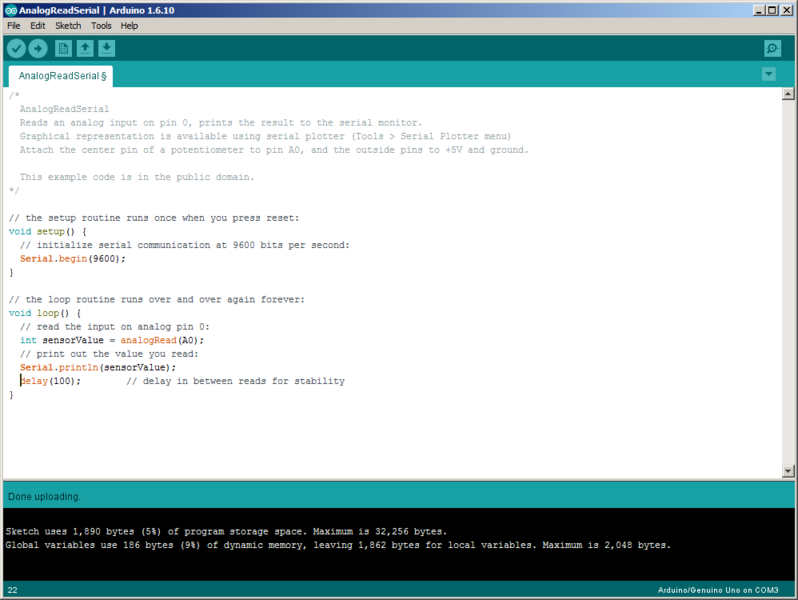Image resolution: width=798 pixels, height=600 pixels.
Task: Click the console output about sketch size
Action: 226,532
